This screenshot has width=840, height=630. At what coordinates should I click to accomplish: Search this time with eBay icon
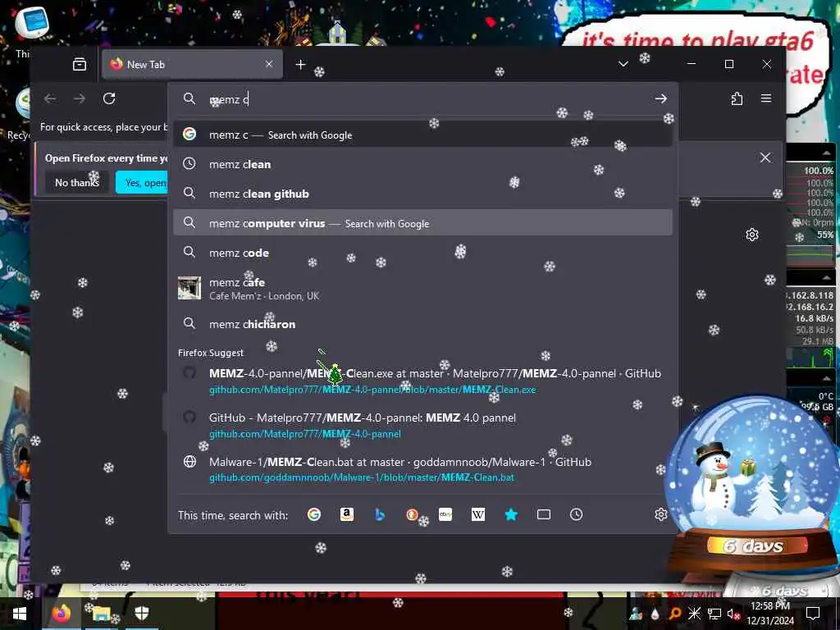click(445, 514)
